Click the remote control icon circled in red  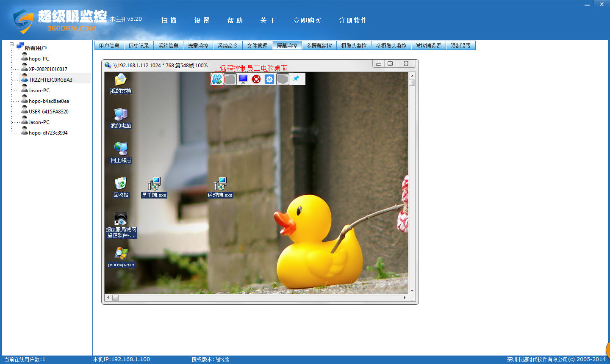tap(217, 79)
